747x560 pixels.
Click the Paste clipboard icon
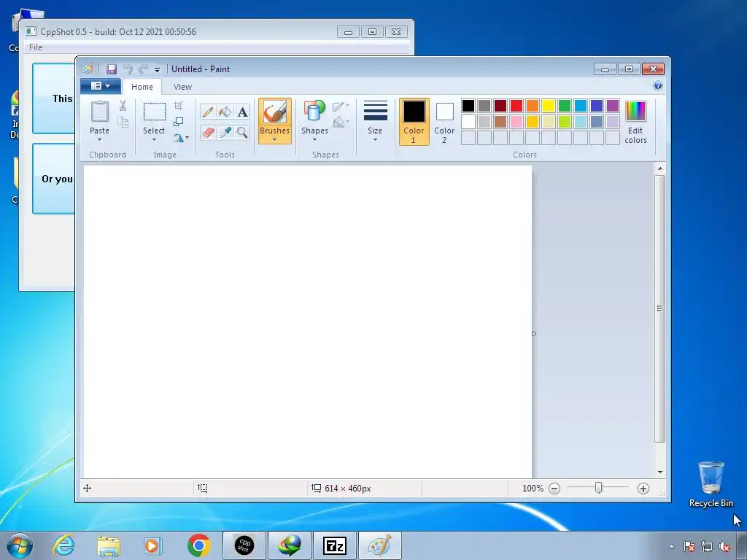99,112
